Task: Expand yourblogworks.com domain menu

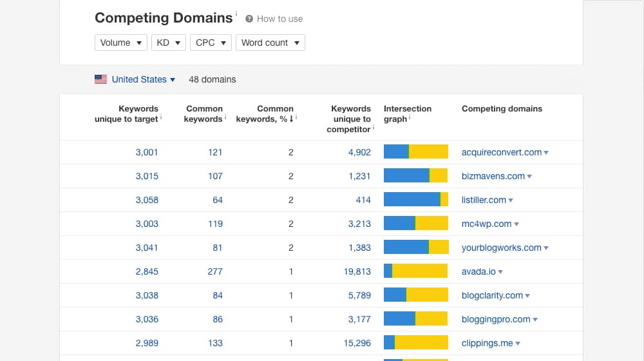Action: click(546, 248)
